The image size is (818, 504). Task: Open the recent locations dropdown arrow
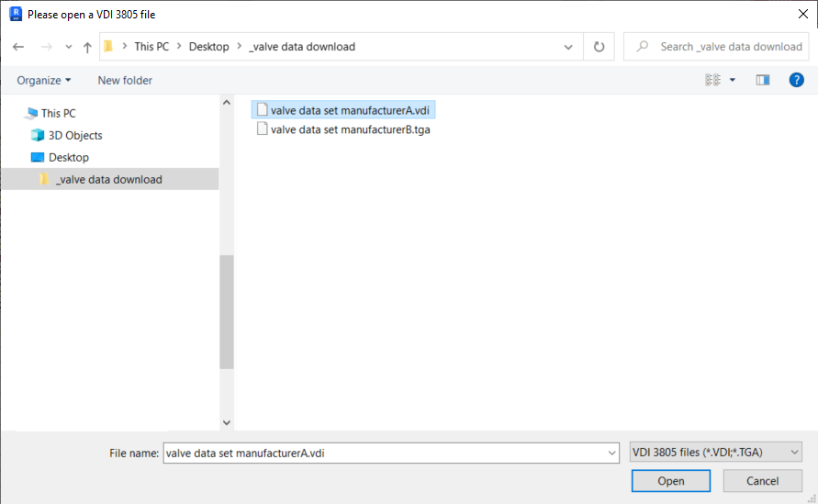pos(68,47)
